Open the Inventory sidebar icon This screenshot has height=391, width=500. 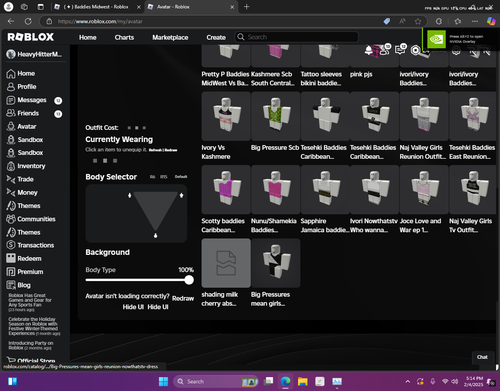(11, 166)
